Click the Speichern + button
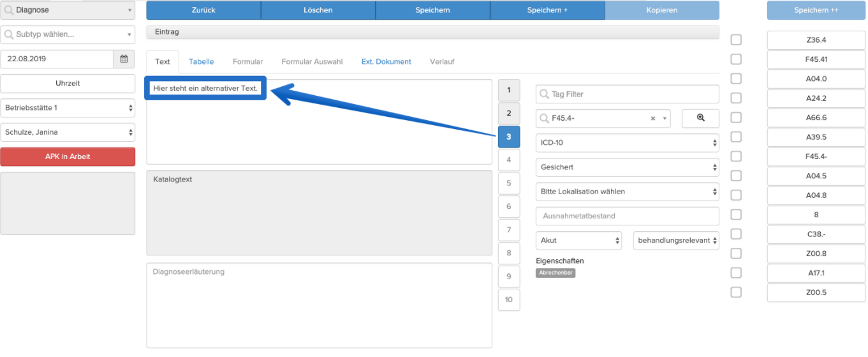 point(547,10)
